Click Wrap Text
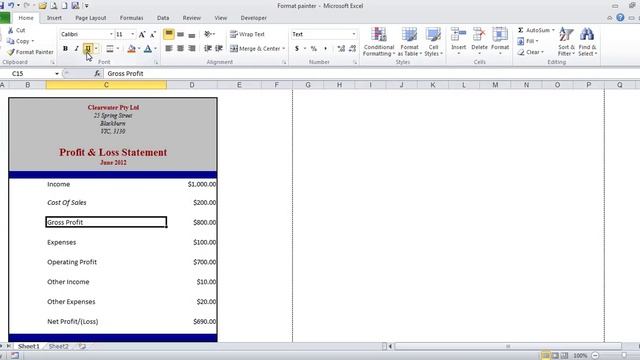The height and width of the screenshot is (360, 640). pyautogui.click(x=247, y=34)
